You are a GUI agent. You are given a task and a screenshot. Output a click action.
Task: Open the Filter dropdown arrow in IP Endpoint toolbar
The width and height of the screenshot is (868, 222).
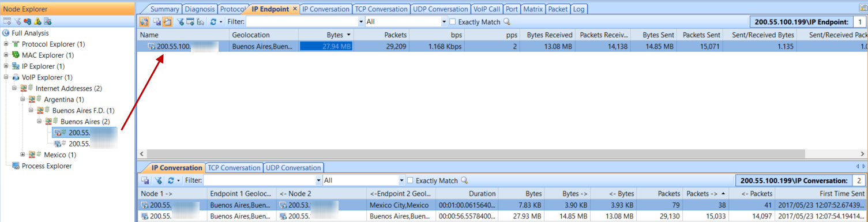coord(361,22)
